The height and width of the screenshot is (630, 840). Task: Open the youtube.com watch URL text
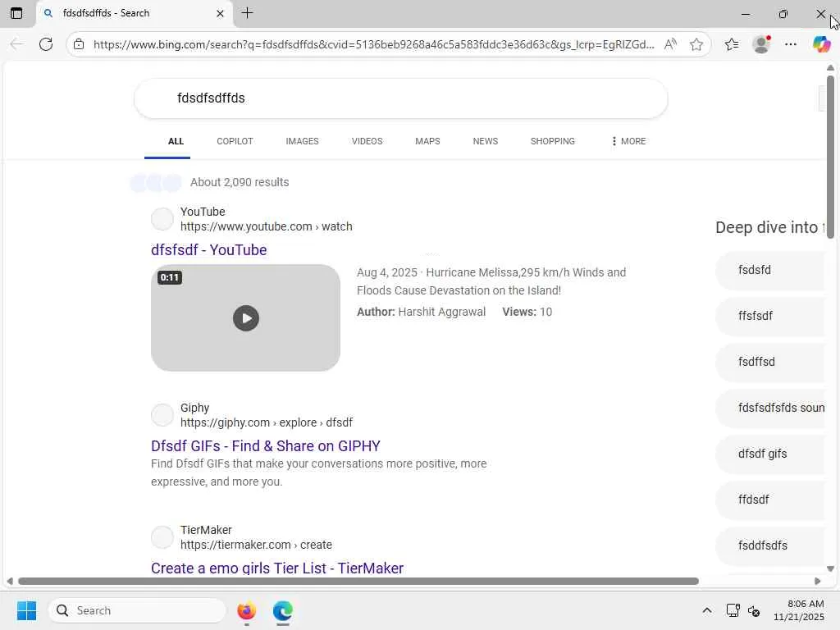[267, 226]
